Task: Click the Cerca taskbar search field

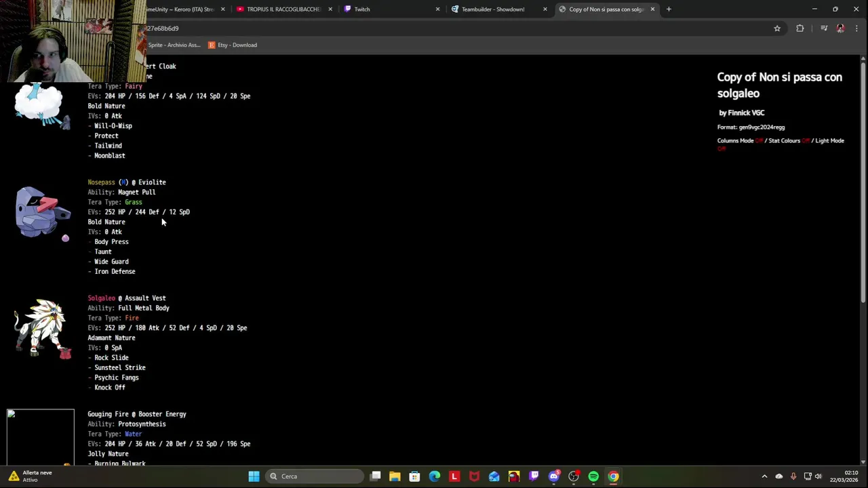Action: (314, 476)
